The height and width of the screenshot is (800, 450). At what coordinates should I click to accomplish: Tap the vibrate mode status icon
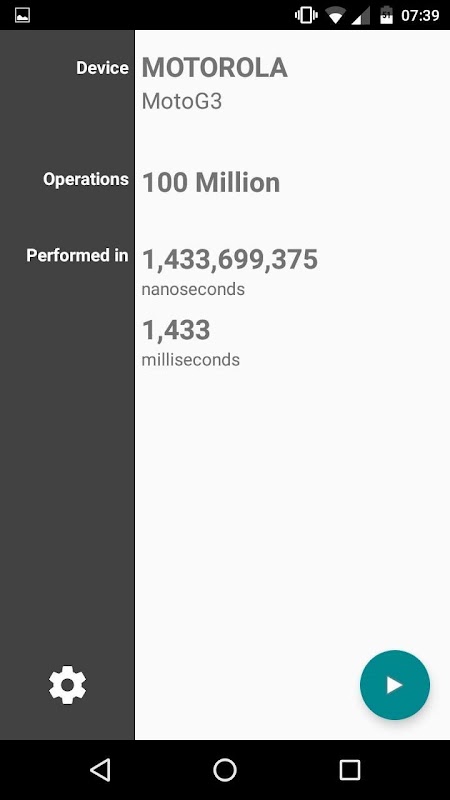tap(306, 15)
